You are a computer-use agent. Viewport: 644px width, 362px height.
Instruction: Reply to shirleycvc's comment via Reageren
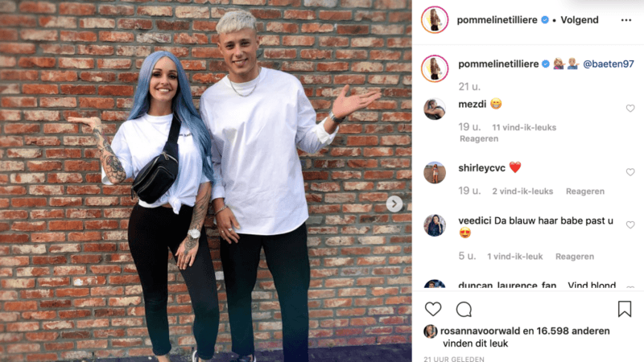pos(585,191)
